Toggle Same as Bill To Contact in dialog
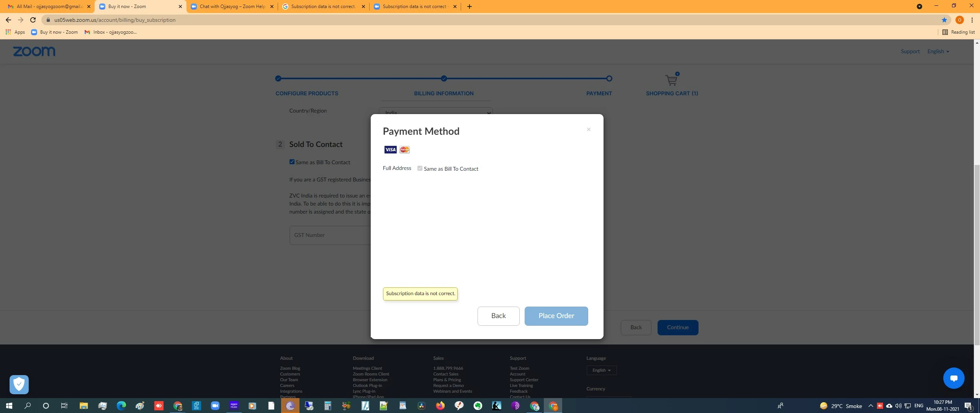 [420, 168]
